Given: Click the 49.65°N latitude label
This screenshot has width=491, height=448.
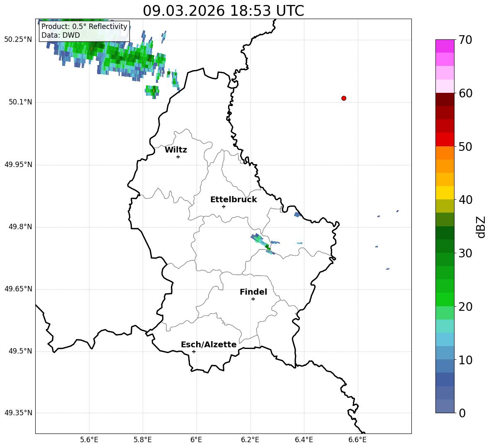Looking at the screenshot, I should coord(18,289).
